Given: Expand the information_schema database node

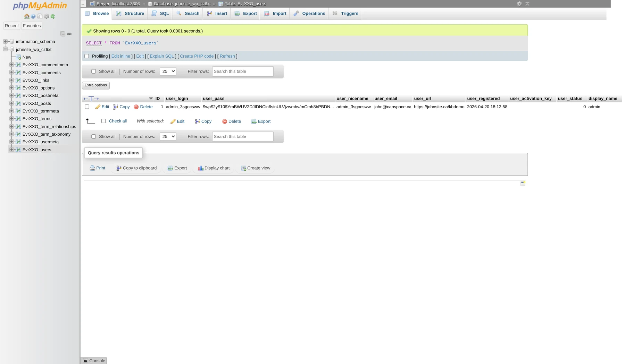Looking at the screenshot, I should (x=5, y=42).
